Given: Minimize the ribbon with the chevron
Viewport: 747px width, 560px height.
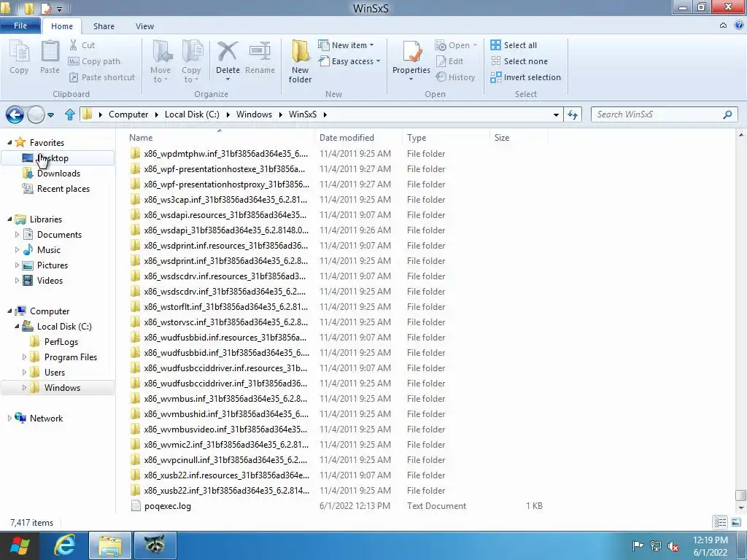Looking at the screenshot, I should pyautogui.click(x=723, y=26).
